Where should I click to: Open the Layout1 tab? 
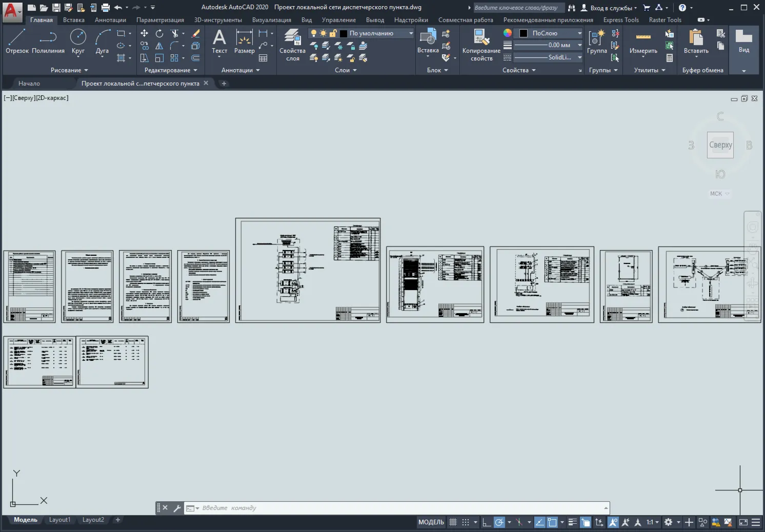point(59,520)
